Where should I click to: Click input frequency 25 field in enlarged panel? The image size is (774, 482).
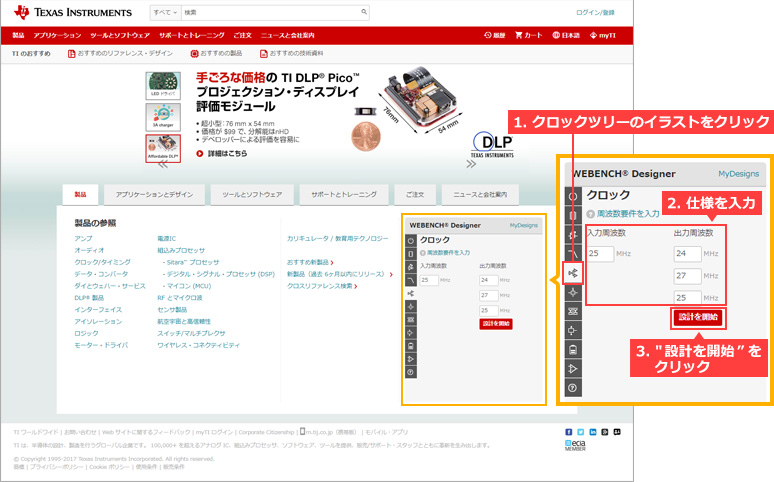600,253
